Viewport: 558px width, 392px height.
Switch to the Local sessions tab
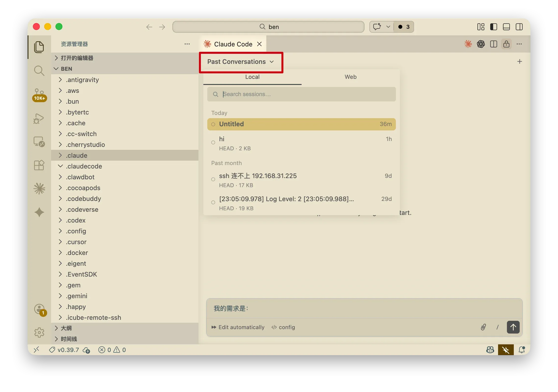coord(252,77)
